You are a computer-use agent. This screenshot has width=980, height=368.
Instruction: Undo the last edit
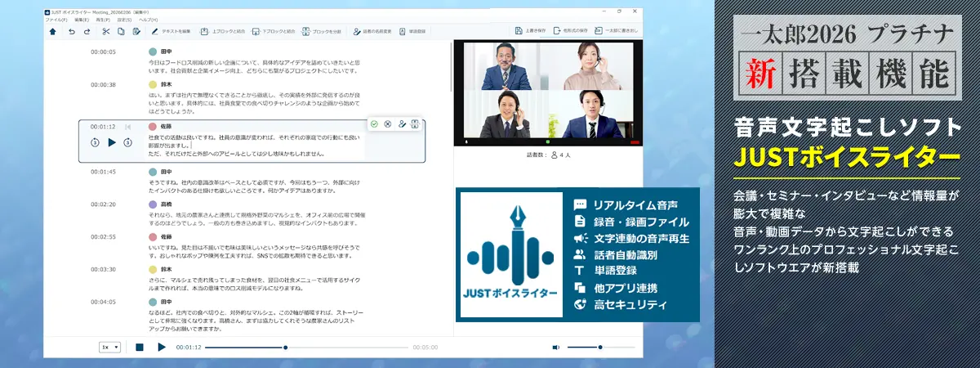coord(72,32)
